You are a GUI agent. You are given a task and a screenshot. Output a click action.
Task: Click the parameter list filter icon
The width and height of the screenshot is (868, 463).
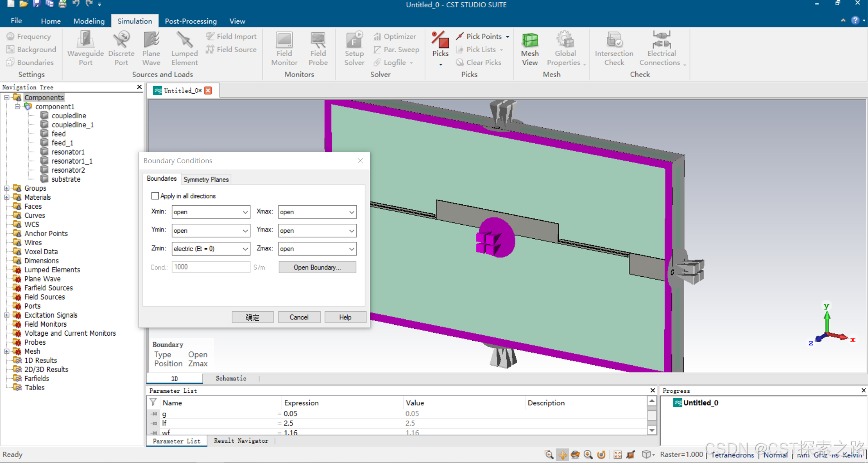coord(153,402)
